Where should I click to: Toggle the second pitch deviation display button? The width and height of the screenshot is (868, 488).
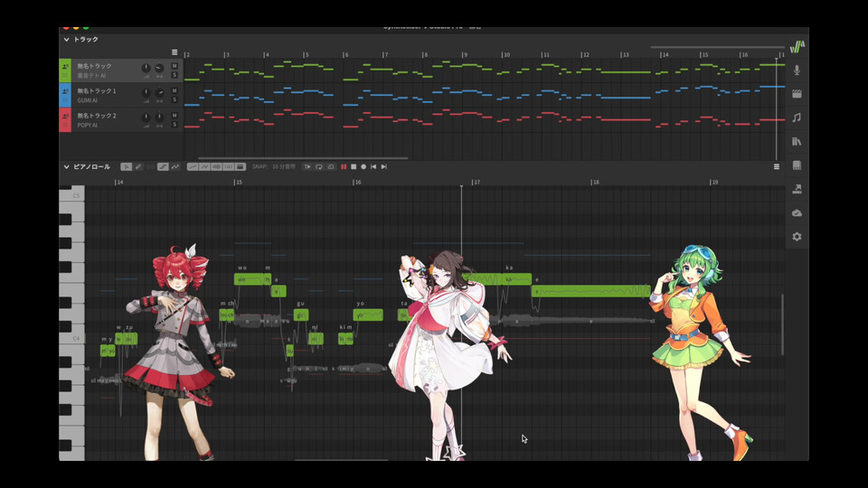tap(204, 166)
